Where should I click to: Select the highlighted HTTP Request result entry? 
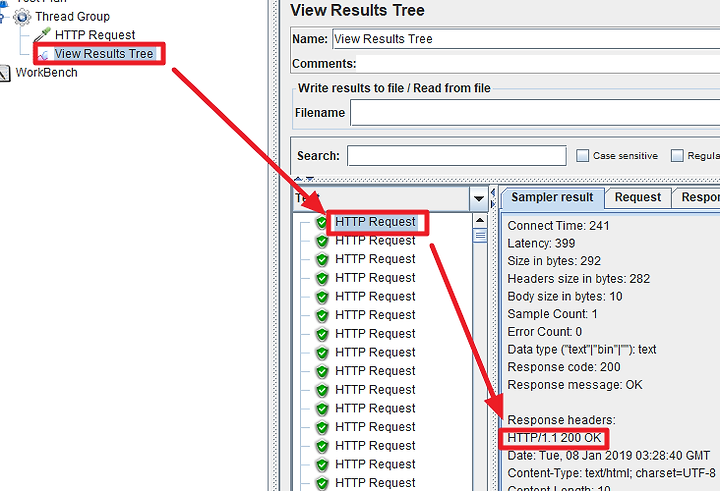(x=375, y=222)
